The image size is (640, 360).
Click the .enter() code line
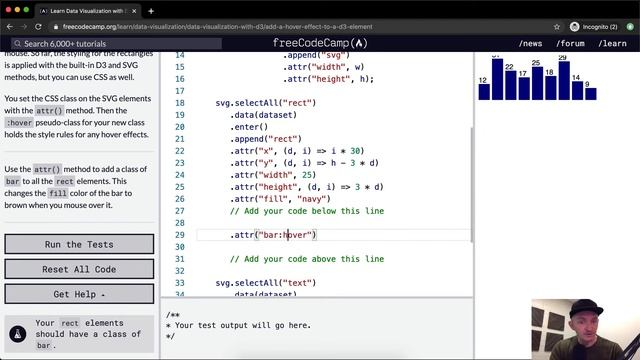249,127
